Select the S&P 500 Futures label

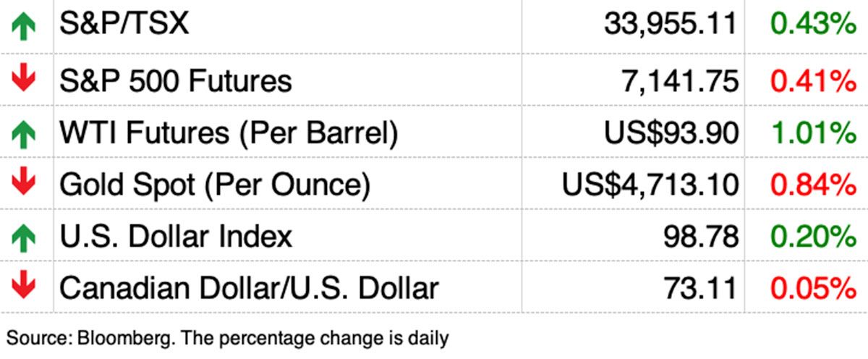click(x=176, y=80)
